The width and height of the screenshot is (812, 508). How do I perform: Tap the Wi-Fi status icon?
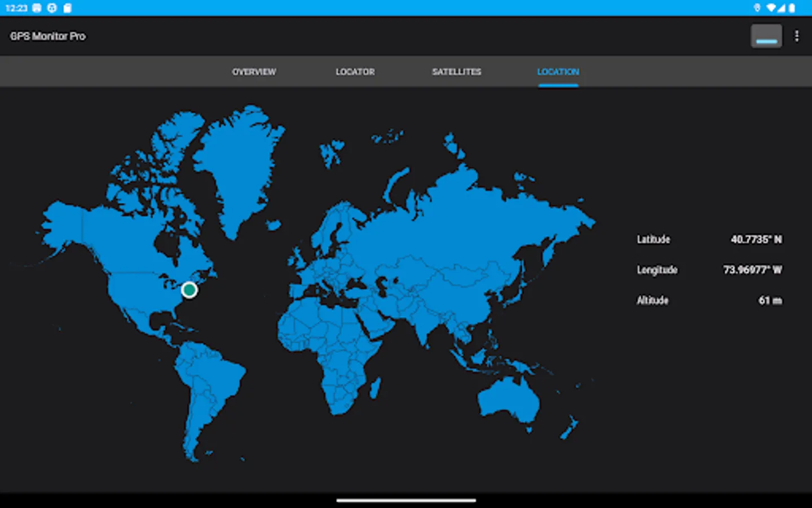[771, 8]
